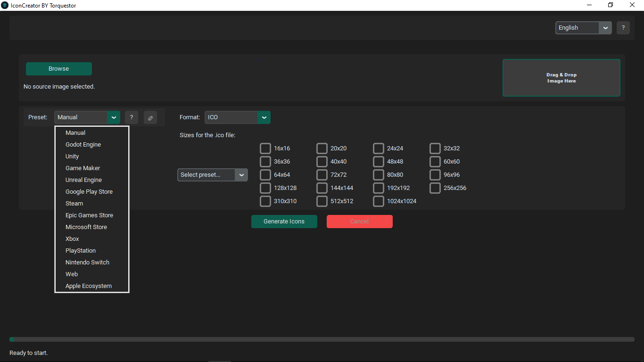Select PlayStation in the preset list
644x362 pixels.
coord(92,251)
